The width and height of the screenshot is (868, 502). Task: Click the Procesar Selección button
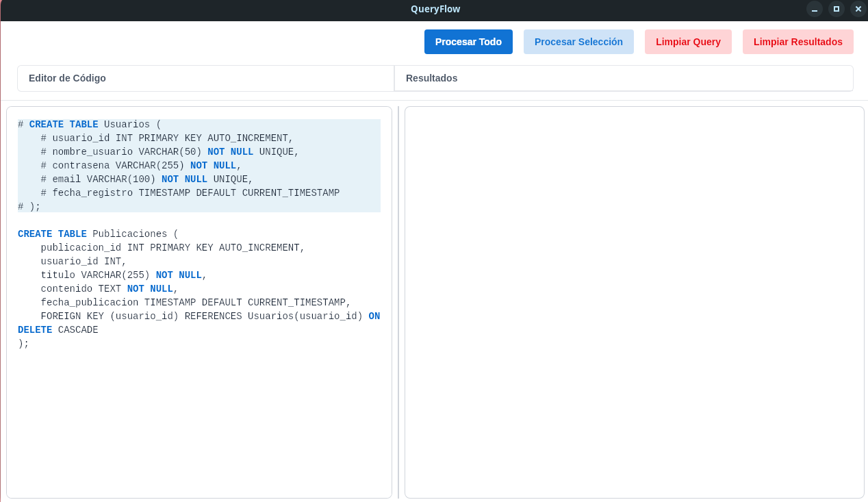tap(578, 42)
